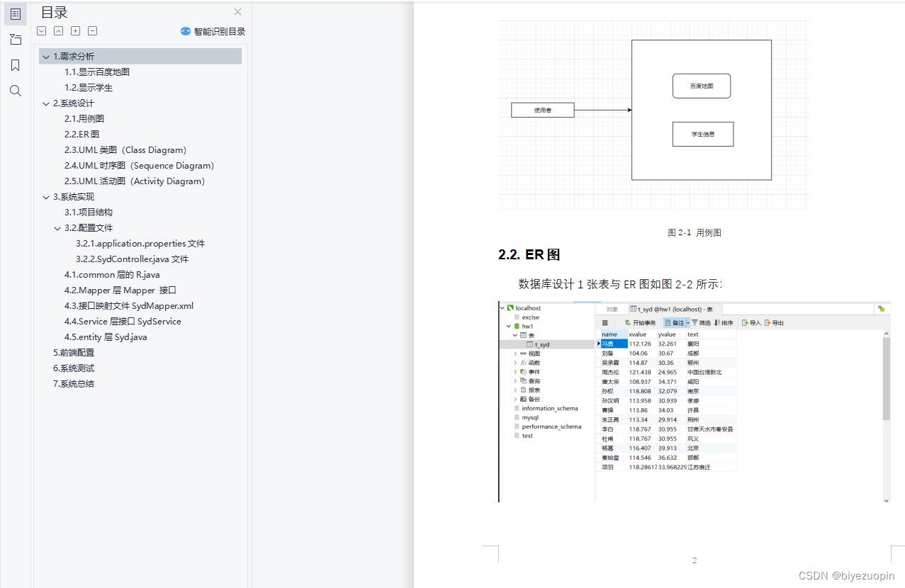Collapse the 1.需求分析 chevron
The height and width of the screenshot is (588, 905).
46,57
